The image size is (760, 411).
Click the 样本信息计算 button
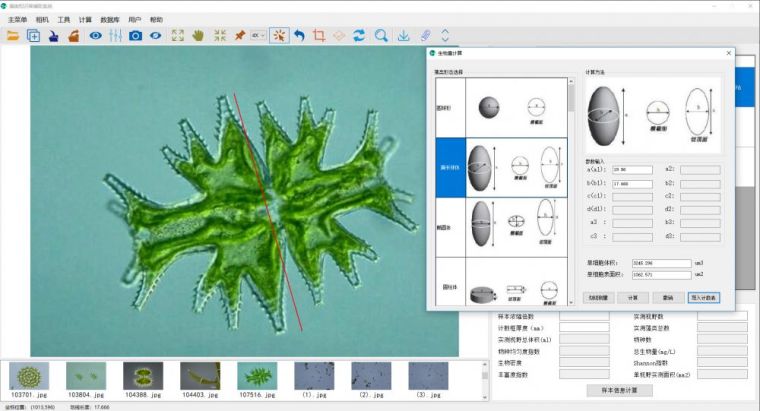click(620, 390)
